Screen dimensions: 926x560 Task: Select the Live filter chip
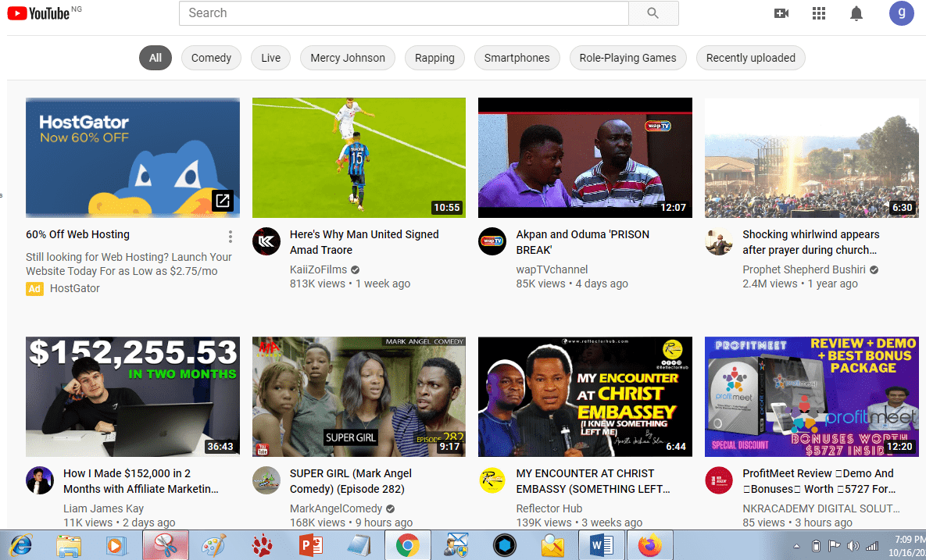pyautogui.click(x=271, y=58)
